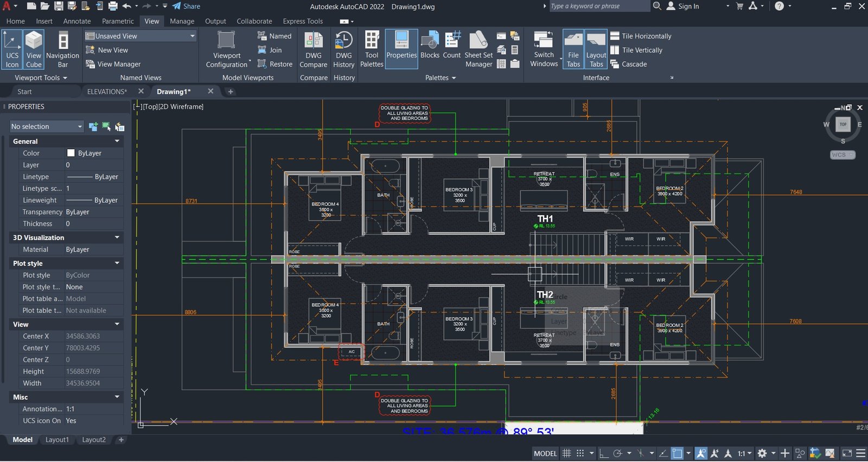
Task: Open the Autodesk App Store cart icon
Action: point(739,6)
